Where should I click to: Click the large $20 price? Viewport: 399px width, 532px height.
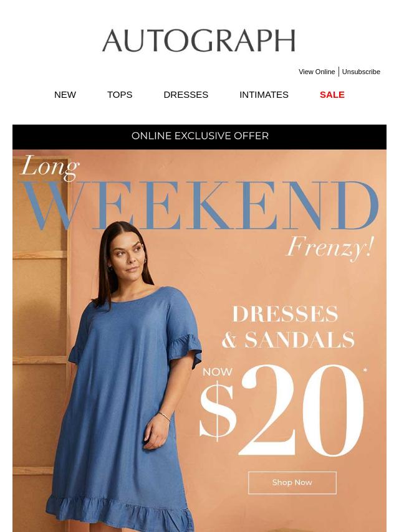click(x=282, y=411)
